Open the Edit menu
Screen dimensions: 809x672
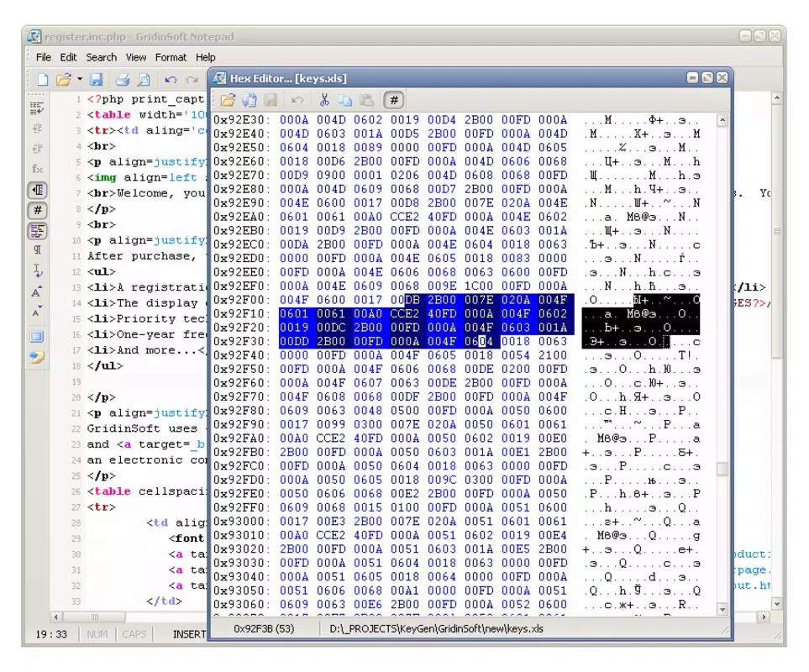click(68, 57)
